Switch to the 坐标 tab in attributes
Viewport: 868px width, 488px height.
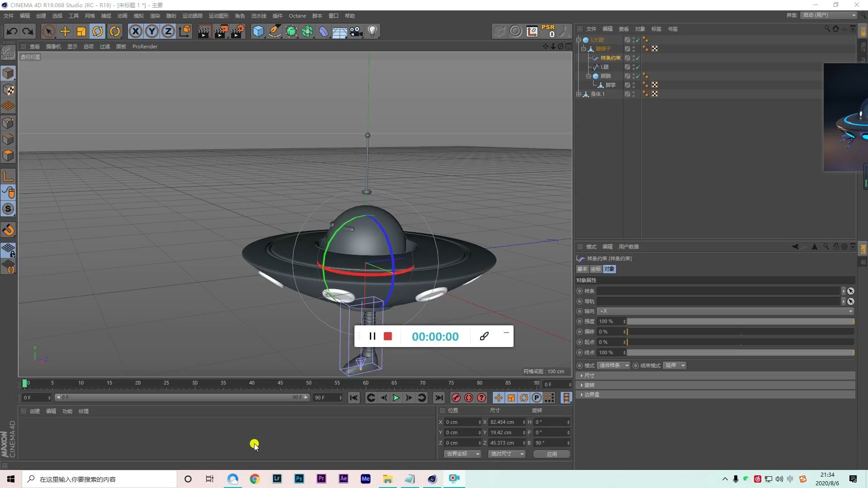595,269
